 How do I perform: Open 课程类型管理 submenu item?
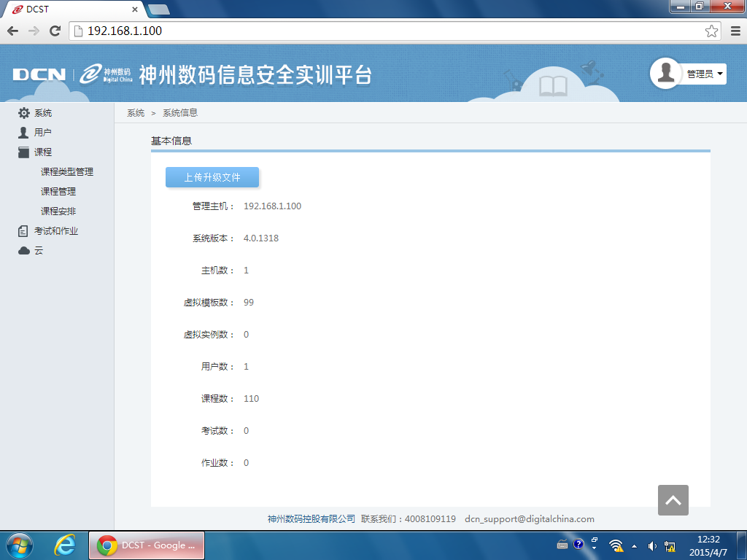tap(66, 172)
